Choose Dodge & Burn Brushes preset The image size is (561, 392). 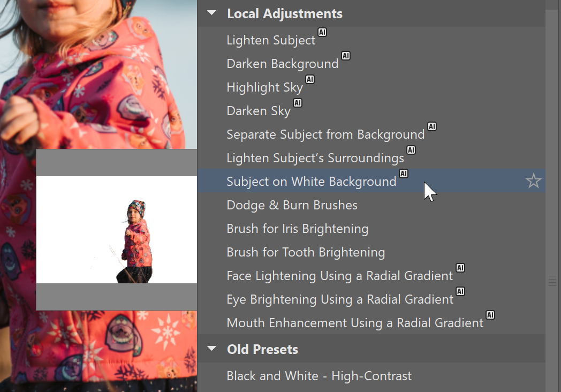coord(292,205)
